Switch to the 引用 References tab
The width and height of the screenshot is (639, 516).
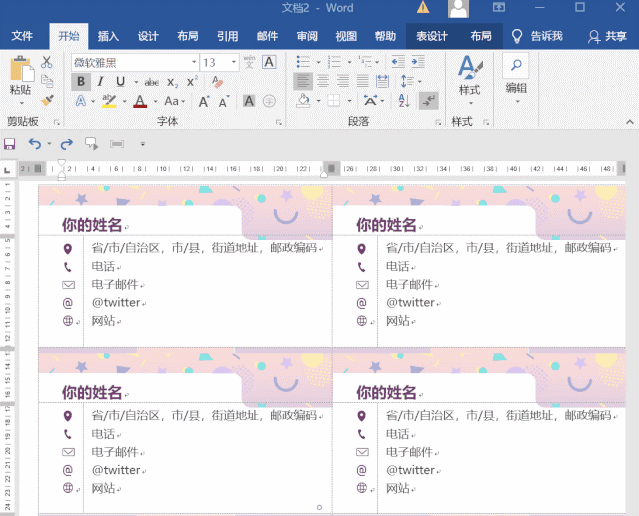coord(227,36)
